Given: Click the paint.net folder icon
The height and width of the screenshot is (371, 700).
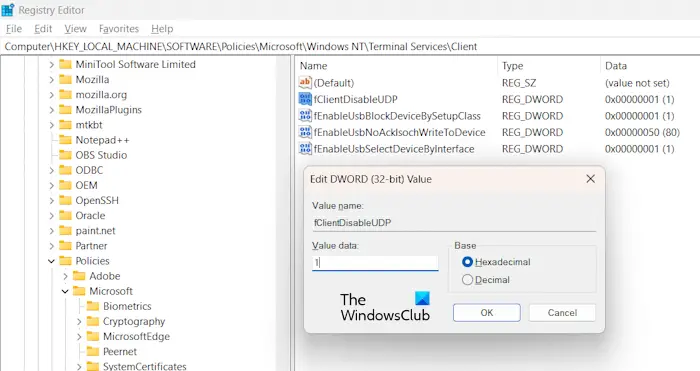Looking at the screenshot, I should (65, 231).
